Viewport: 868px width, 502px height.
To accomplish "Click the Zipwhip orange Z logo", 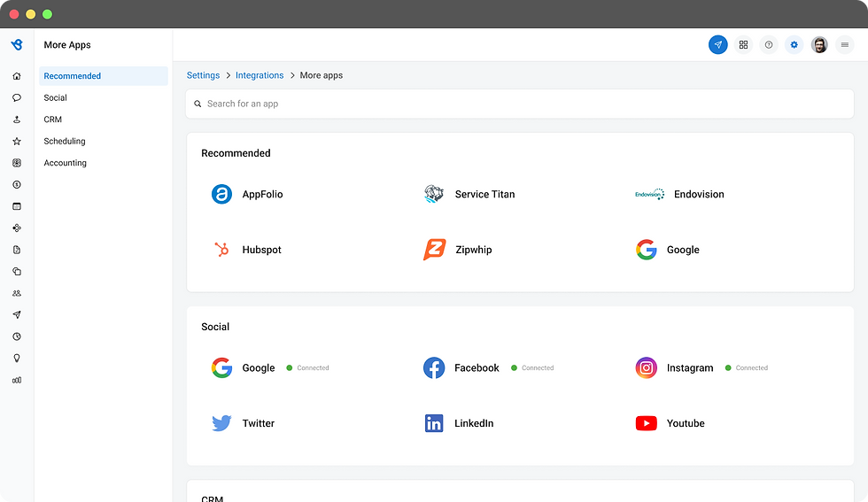I will [435, 250].
